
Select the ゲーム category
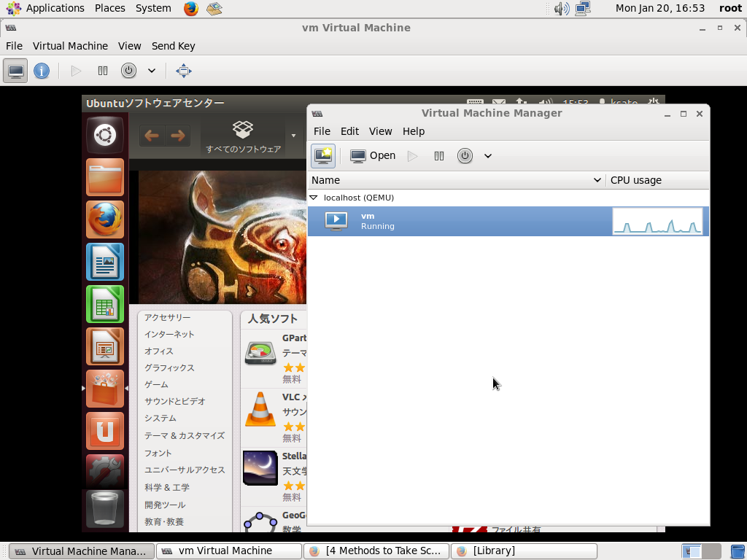tap(156, 384)
